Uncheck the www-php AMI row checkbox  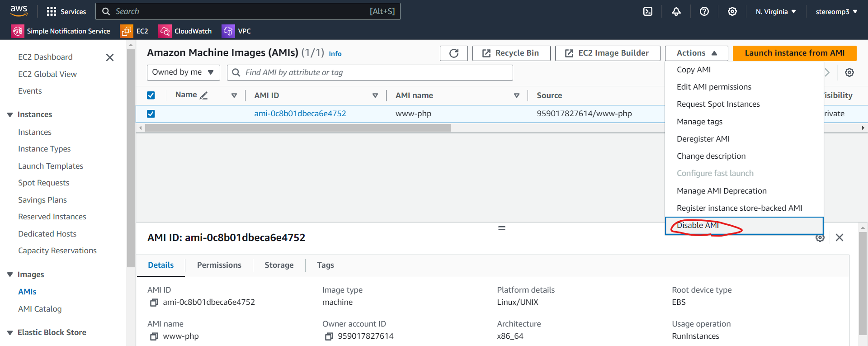click(151, 114)
